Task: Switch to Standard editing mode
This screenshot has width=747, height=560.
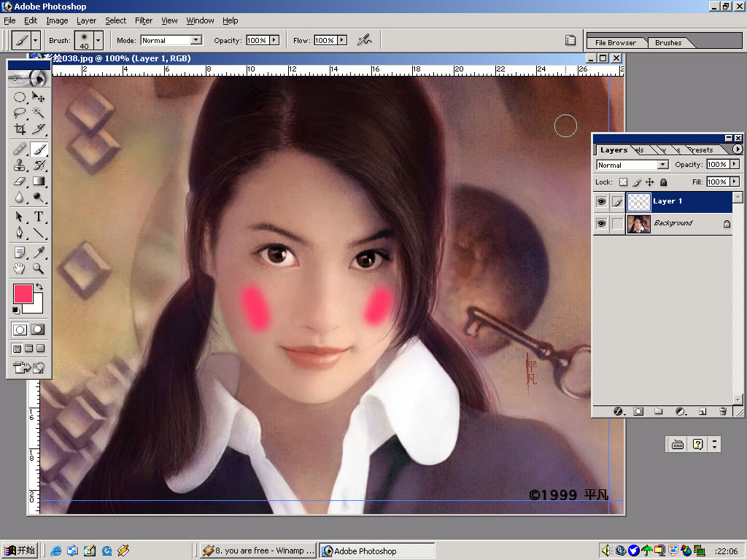Action: click(x=20, y=330)
